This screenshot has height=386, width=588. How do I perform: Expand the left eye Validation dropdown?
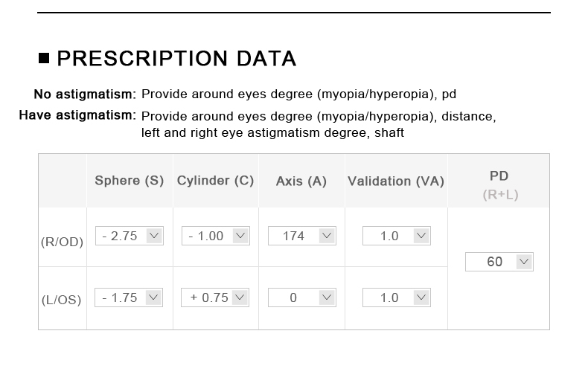pyautogui.click(x=396, y=297)
